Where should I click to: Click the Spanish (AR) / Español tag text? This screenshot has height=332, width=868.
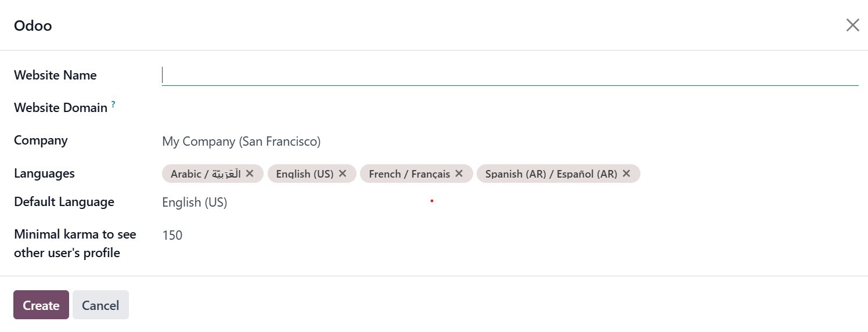pos(551,174)
